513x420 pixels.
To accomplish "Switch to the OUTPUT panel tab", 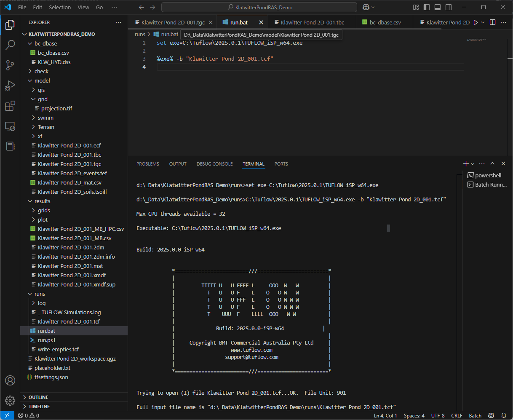I will pyautogui.click(x=178, y=164).
